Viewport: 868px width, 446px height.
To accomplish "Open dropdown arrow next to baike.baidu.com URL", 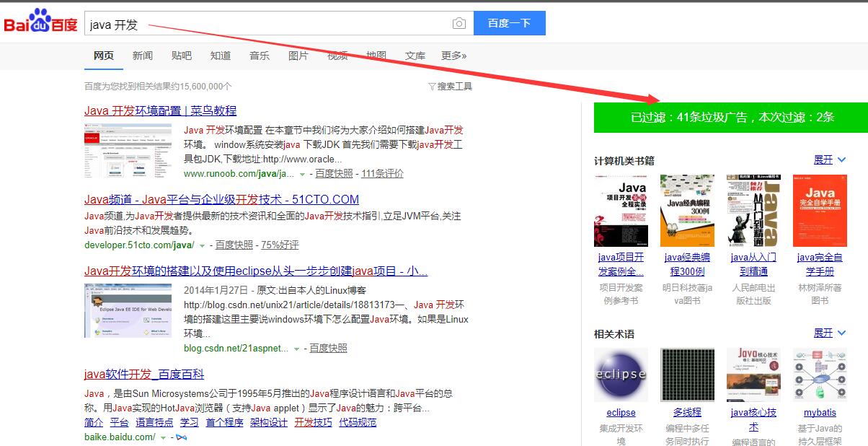I will tap(164, 437).
